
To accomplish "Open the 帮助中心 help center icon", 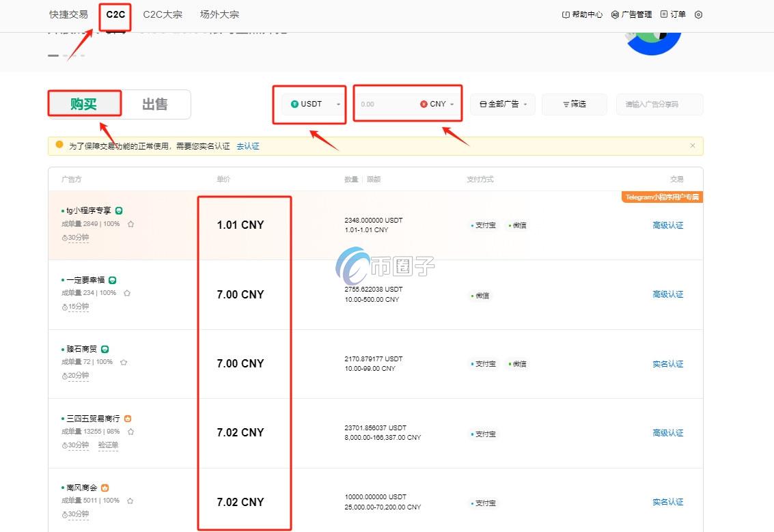I will coord(564,14).
